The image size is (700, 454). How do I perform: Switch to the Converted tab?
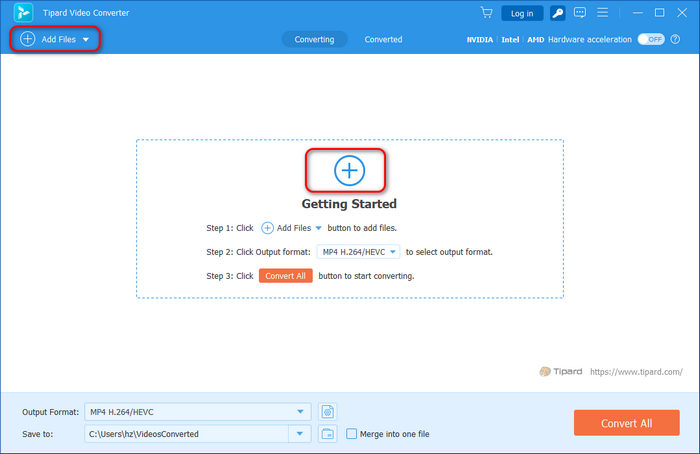(383, 39)
